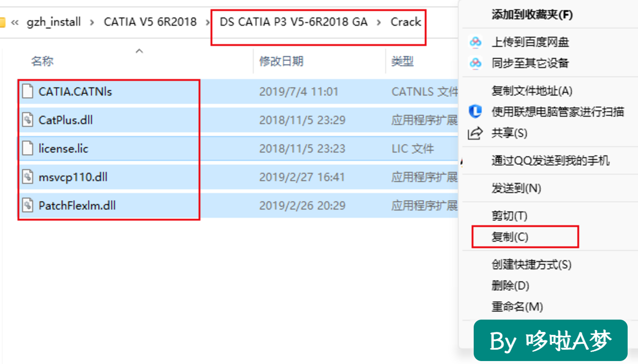Go to DS CATIA P3 V5-6R2018 GA breadcrumb
This screenshot has width=638, height=364.
click(294, 22)
